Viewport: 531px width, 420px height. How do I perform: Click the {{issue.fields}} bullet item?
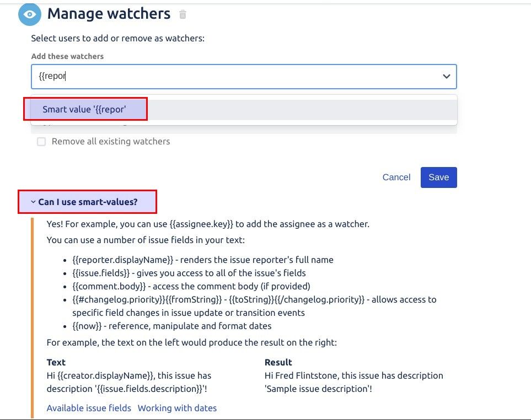point(189,273)
